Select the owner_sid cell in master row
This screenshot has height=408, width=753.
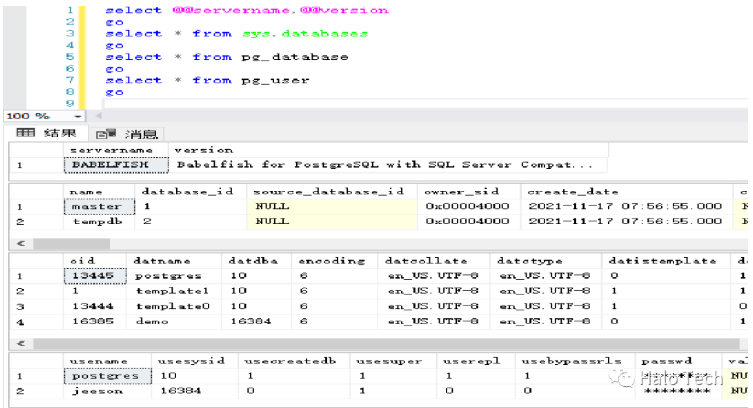469,206
